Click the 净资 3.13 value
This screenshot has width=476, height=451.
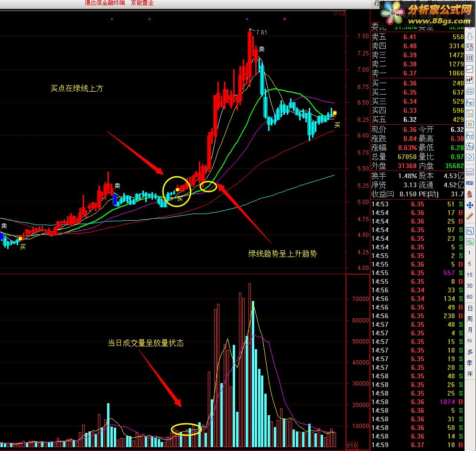pyautogui.click(x=410, y=185)
